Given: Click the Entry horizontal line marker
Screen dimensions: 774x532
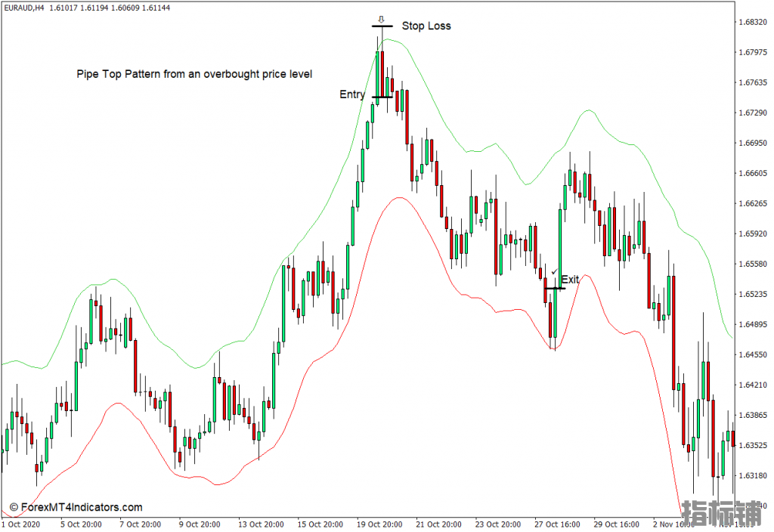Looking at the screenshot, I should pyautogui.click(x=382, y=97).
